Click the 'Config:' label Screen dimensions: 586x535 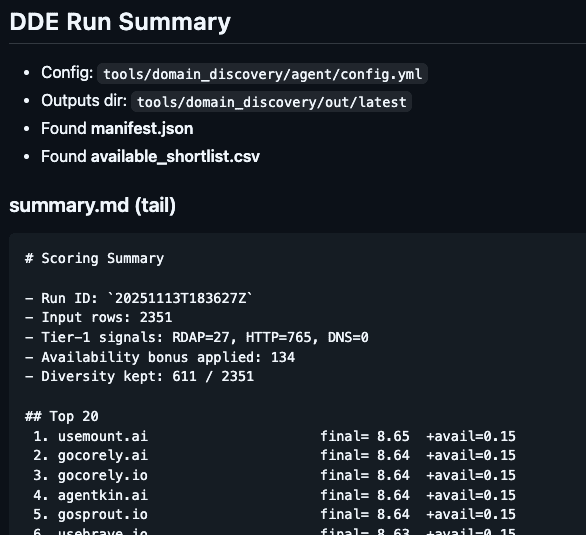pos(67,72)
